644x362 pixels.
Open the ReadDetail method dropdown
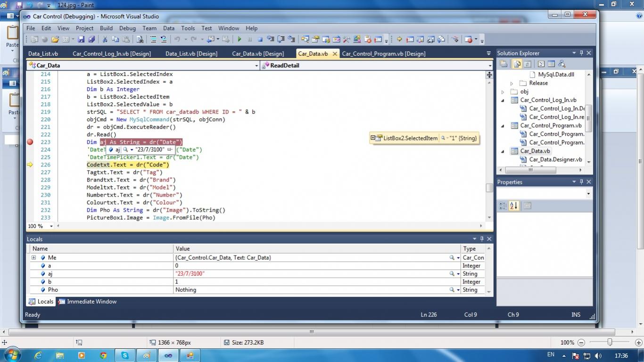point(490,66)
